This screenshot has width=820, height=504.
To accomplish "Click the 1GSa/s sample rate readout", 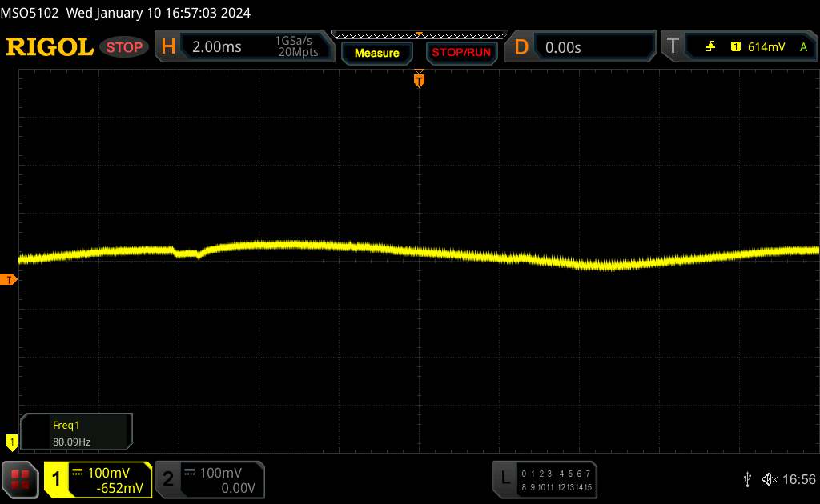I will pos(294,41).
